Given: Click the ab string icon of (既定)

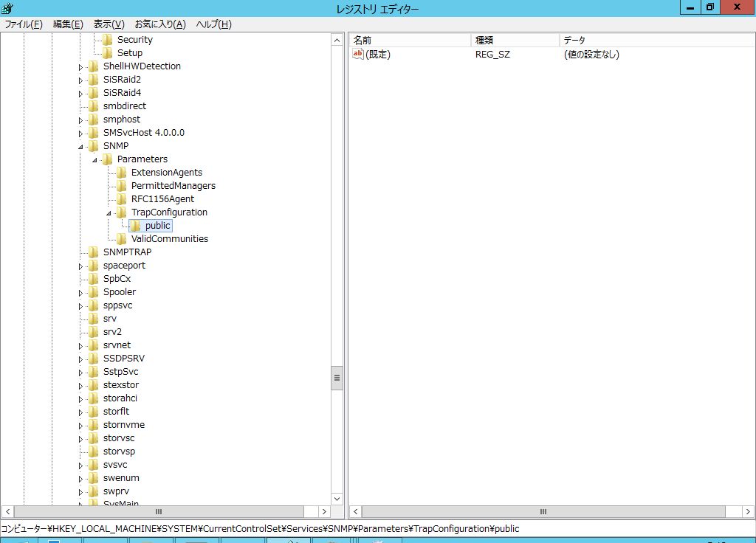Looking at the screenshot, I should pos(358,54).
